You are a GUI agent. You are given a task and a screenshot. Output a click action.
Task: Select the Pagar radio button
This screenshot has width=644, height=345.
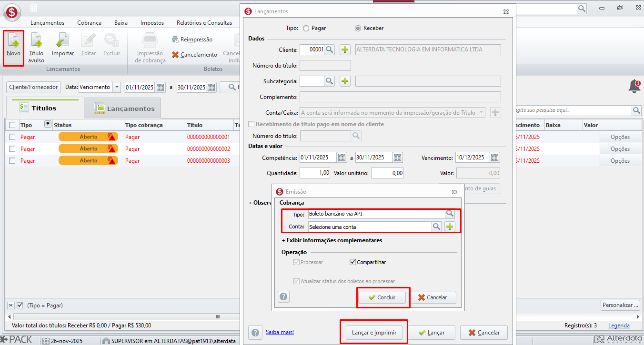(x=306, y=28)
